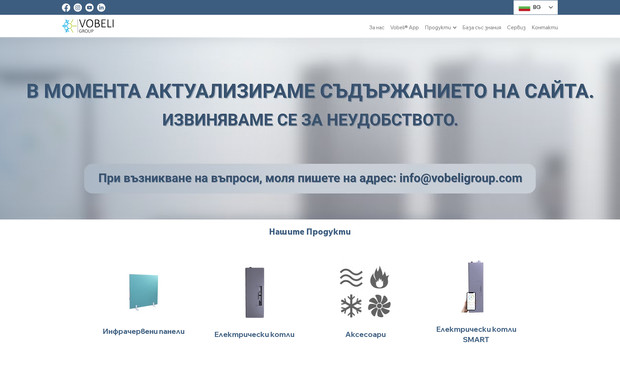Click the infrared panel product image
Image resolution: width=620 pixels, height=379 pixels.
144,292
